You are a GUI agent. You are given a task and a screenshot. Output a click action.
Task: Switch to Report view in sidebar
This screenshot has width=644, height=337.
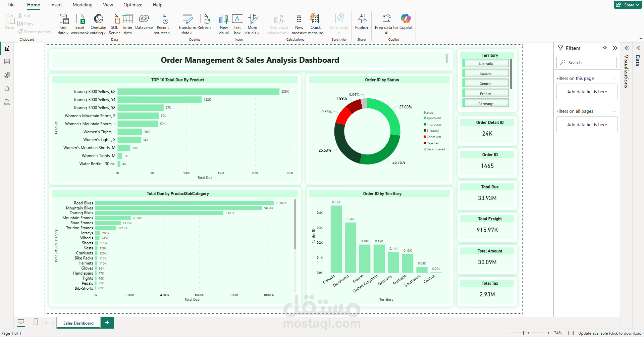pyautogui.click(x=7, y=48)
